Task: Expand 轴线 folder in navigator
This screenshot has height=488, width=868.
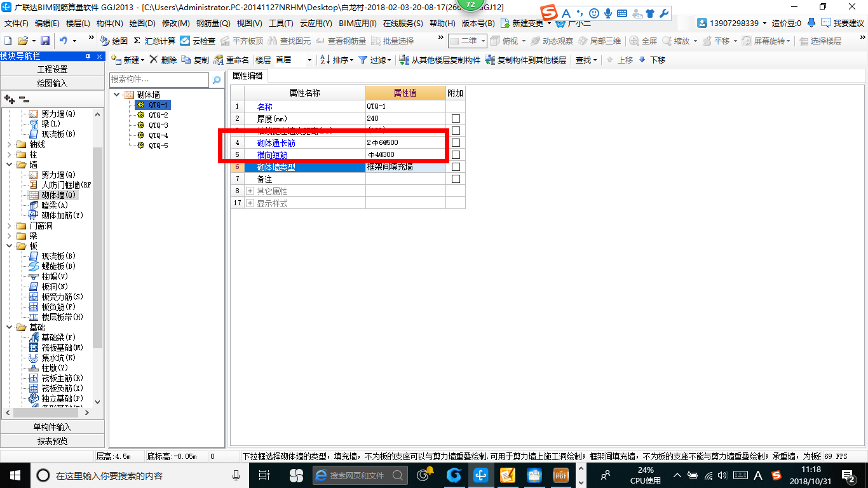Action: [10, 144]
